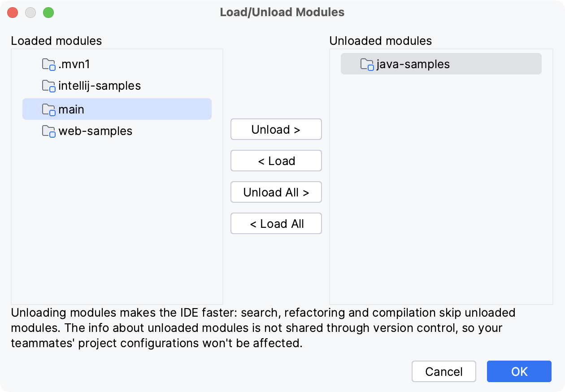Cancel the Load/Unload Modules dialog
The image size is (565, 392).
click(x=444, y=371)
